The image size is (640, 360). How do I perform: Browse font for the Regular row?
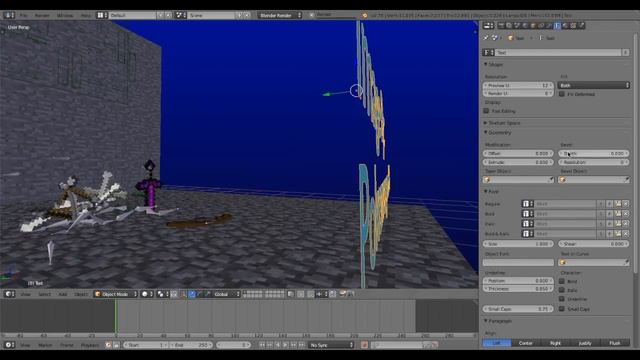pyautogui.click(x=527, y=204)
